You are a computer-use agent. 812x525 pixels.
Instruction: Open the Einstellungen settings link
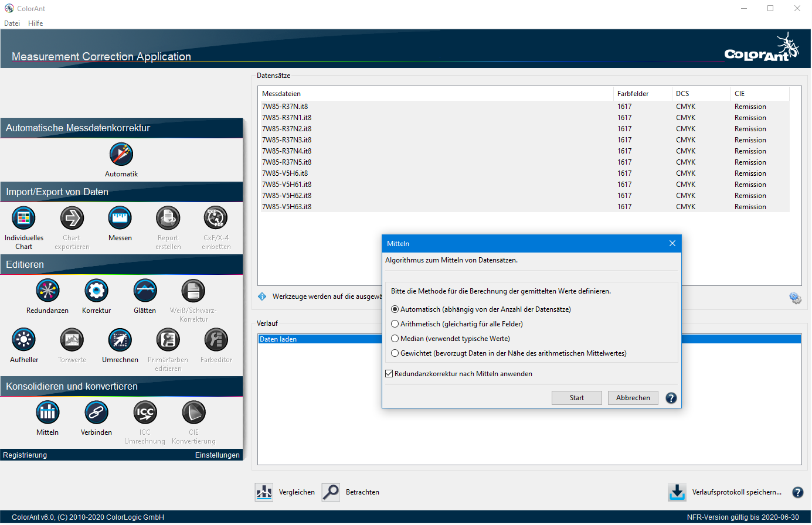[217, 455]
